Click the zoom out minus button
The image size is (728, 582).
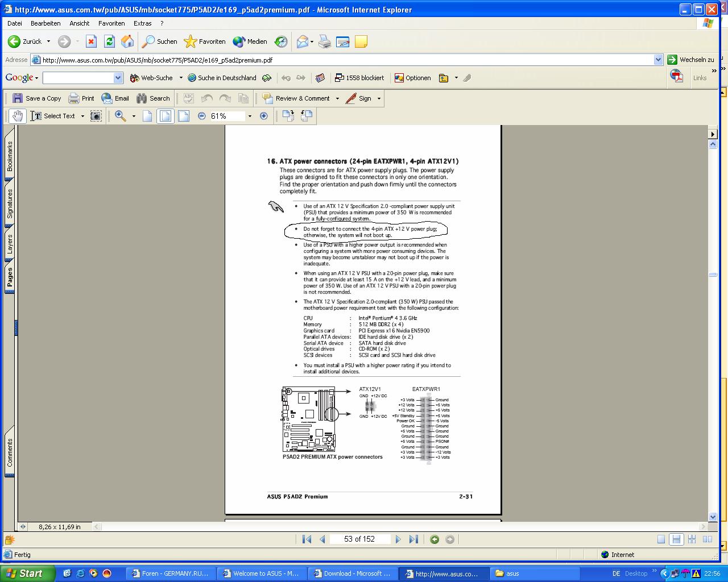click(201, 116)
